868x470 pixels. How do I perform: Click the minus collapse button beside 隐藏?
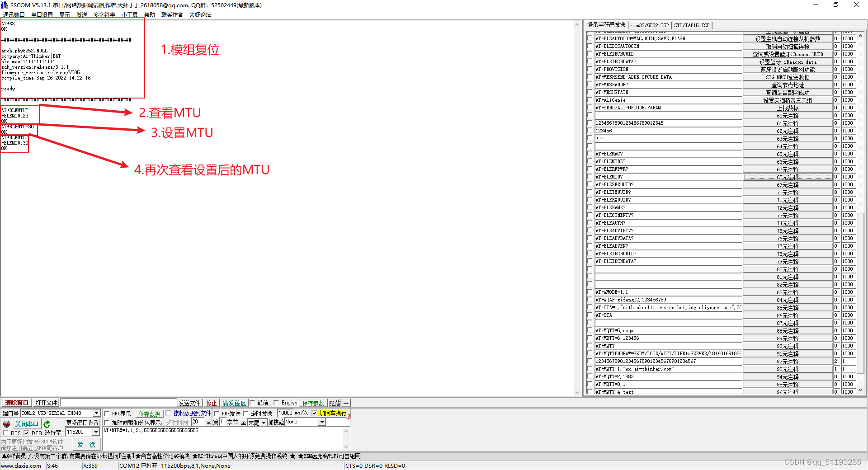[x=346, y=403]
